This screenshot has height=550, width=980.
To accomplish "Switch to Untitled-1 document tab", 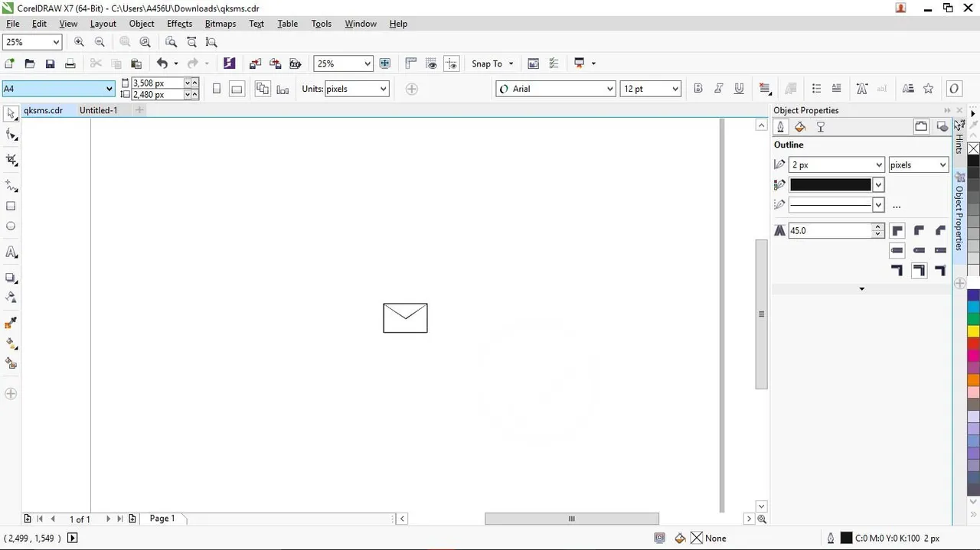I will [98, 110].
